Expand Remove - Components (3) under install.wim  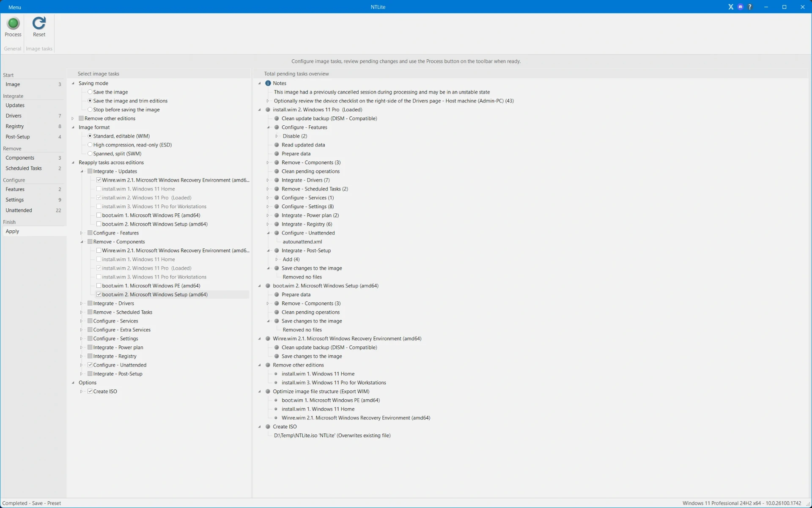[268, 163]
